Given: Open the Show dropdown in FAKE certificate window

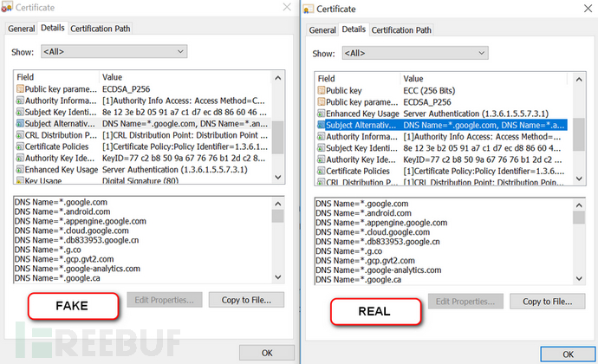Looking at the screenshot, I should [x=114, y=51].
